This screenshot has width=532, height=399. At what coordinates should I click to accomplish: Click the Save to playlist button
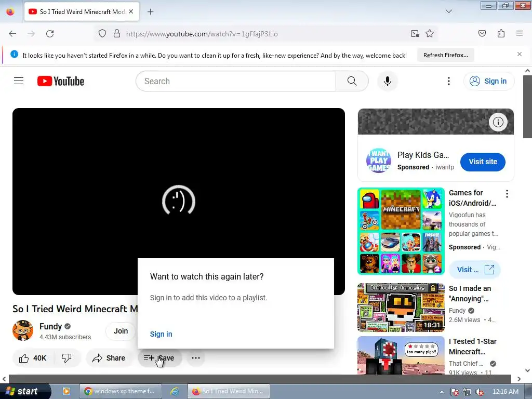(160, 358)
